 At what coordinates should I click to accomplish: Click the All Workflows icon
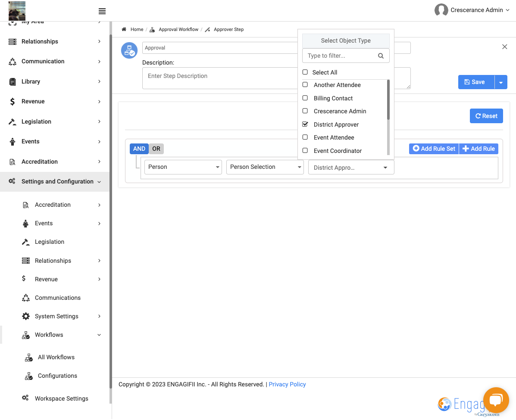(x=29, y=358)
